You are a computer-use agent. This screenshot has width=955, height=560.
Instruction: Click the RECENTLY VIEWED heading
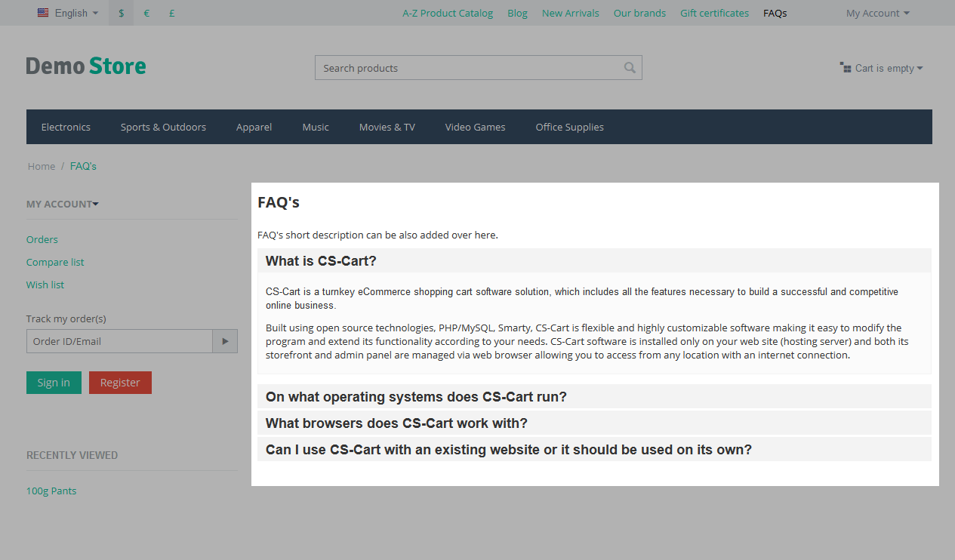point(72,455)
